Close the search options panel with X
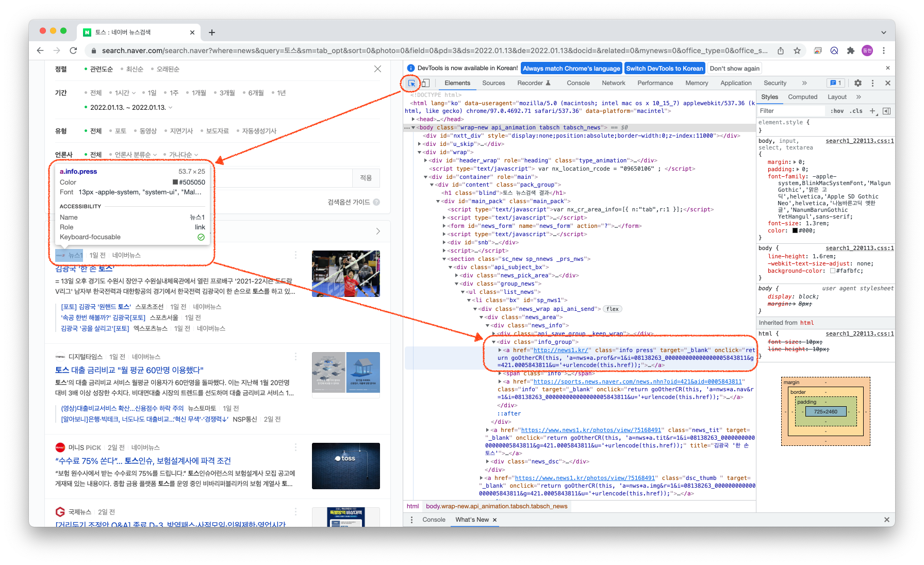924x565 pixels. coord(377,69)
